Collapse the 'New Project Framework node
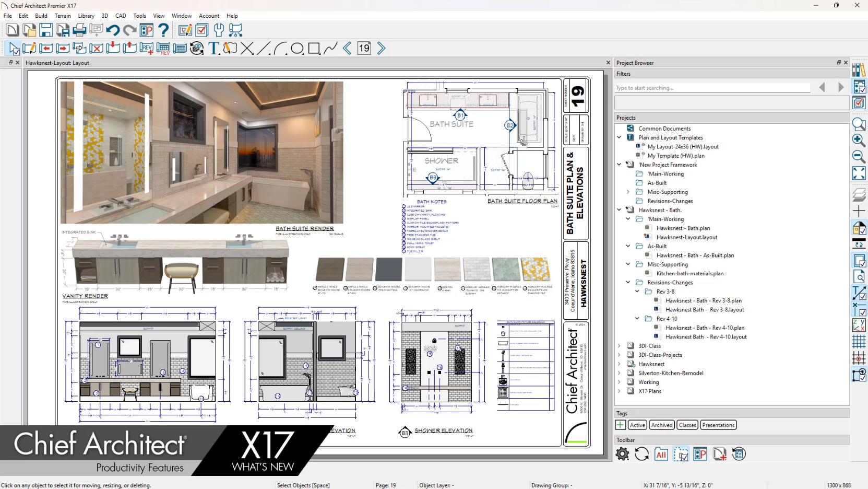Image resolution: width=868 pixels, height=489 pixels. (x=619, y=165)
